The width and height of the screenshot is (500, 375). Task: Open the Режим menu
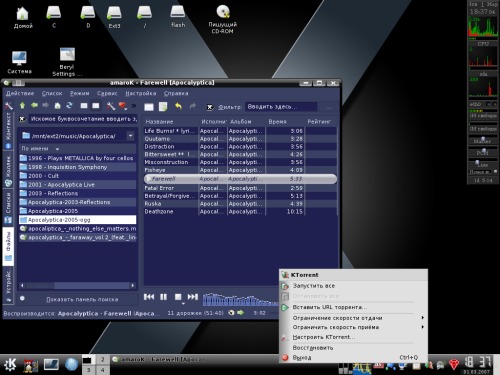[80, 93]
